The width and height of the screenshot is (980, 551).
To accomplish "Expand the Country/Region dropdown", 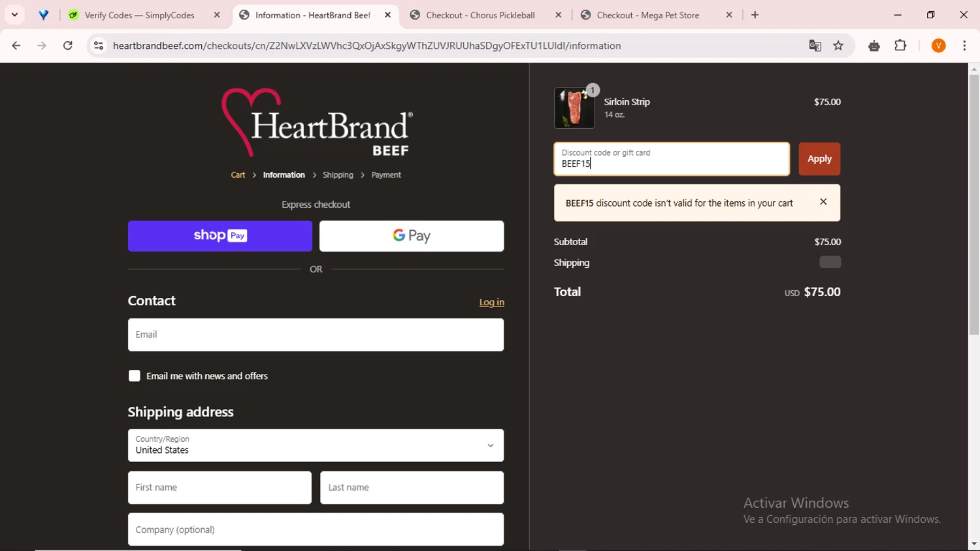I will tap(316, 445).
